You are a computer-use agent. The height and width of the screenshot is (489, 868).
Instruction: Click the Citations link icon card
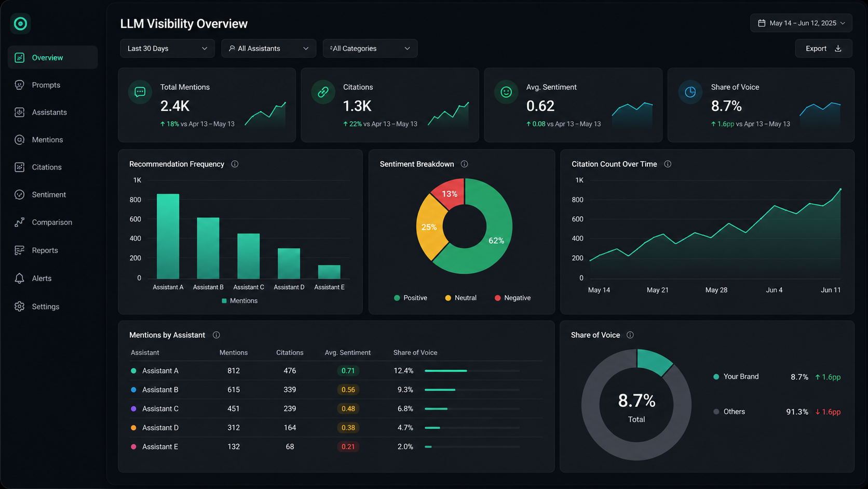click(323, 92)
